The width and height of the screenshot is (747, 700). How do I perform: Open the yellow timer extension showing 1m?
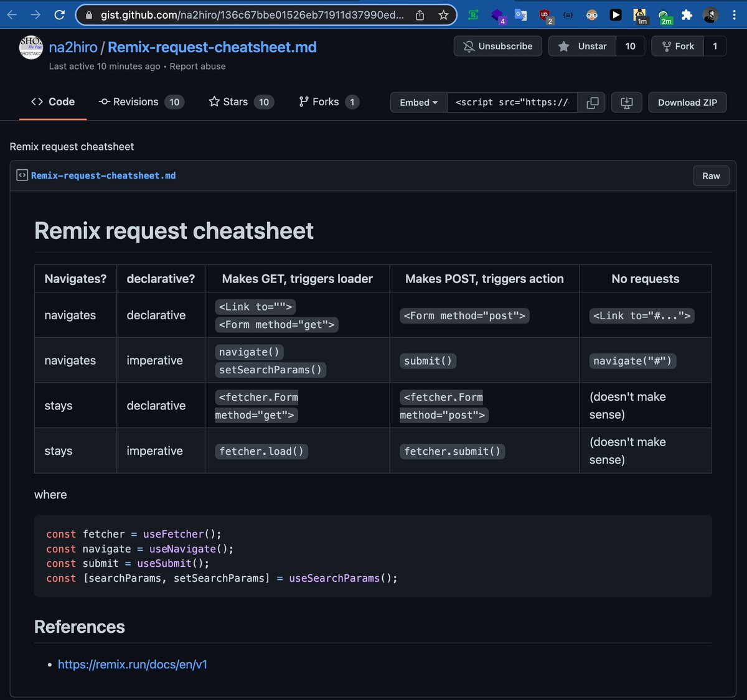click(x=640, y=16)
